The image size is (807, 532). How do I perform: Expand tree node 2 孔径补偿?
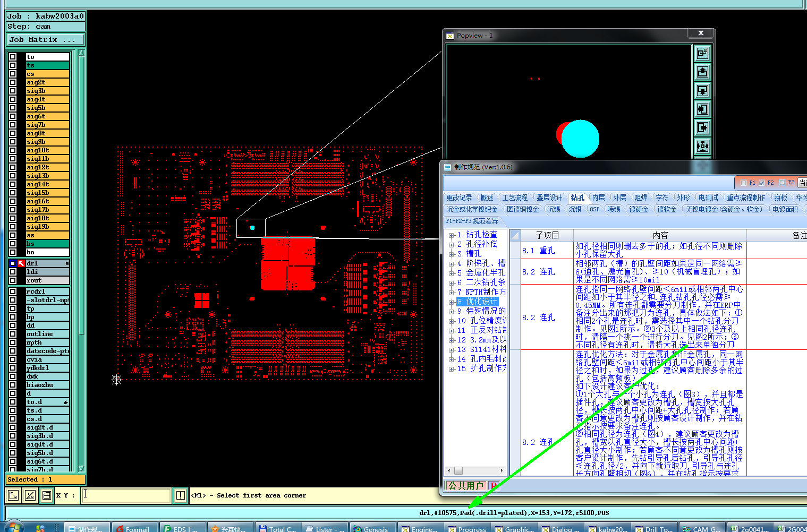pyautogui.click(x=451, y=244)
